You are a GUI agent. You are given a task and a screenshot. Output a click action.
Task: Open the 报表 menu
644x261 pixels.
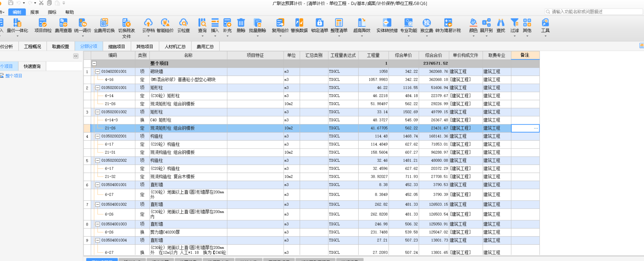tap(35, 12)
